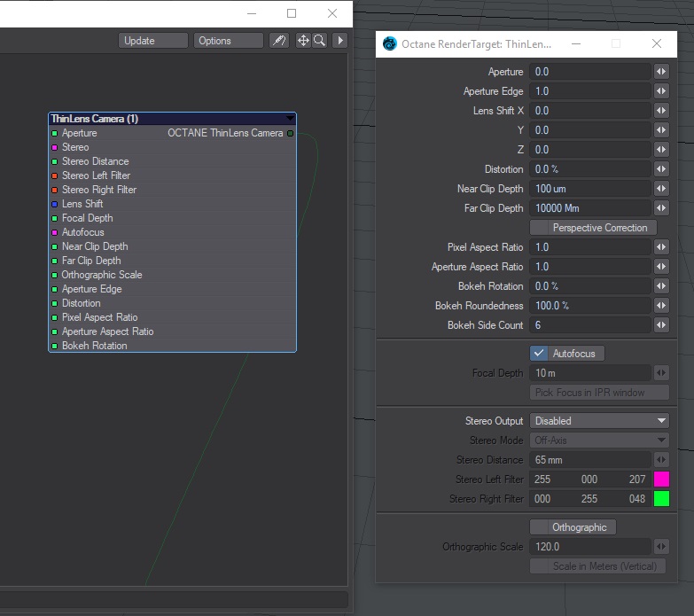The image size is (694, 616).
Task: Click the magnifier zoom icon in node editor
Action: [319, 41]
